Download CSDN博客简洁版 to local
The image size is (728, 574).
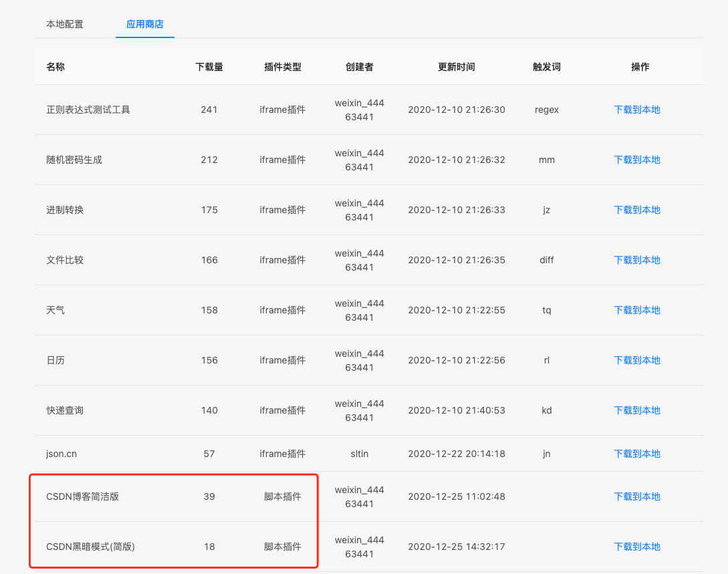coord(637,496)
